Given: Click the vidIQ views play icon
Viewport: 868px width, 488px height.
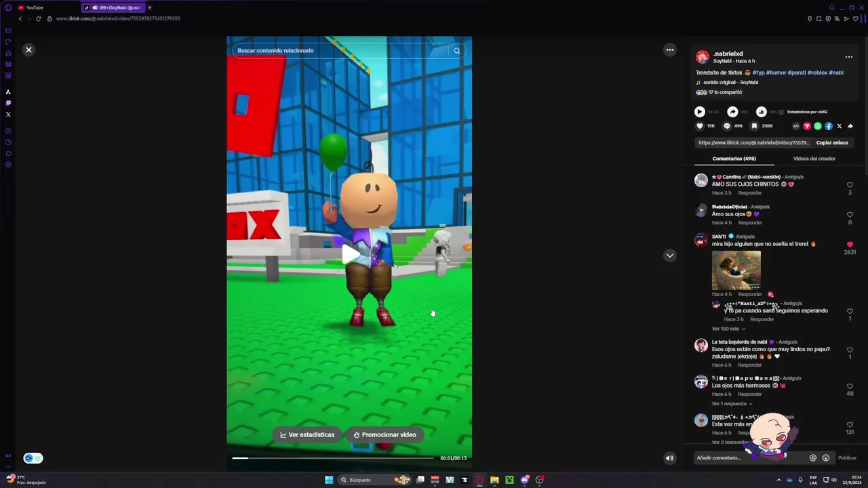Looking at the screenshot, I should (x=700, y=112).
